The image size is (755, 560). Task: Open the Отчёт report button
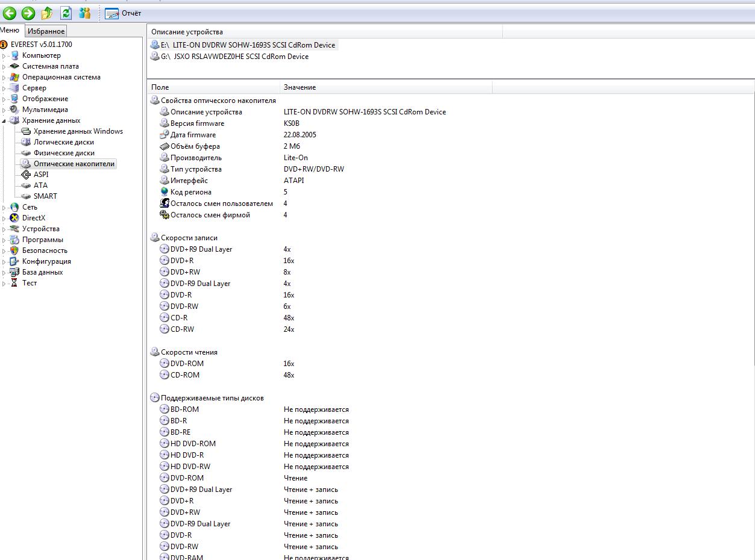pos(124,13)
